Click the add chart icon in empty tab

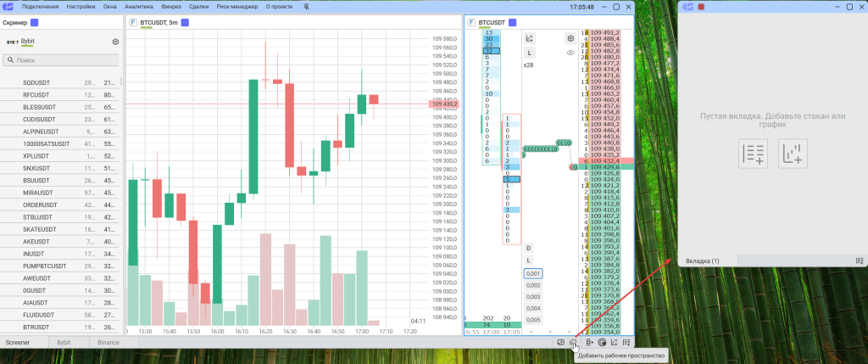pyautogui.click(x=793, y=154)
